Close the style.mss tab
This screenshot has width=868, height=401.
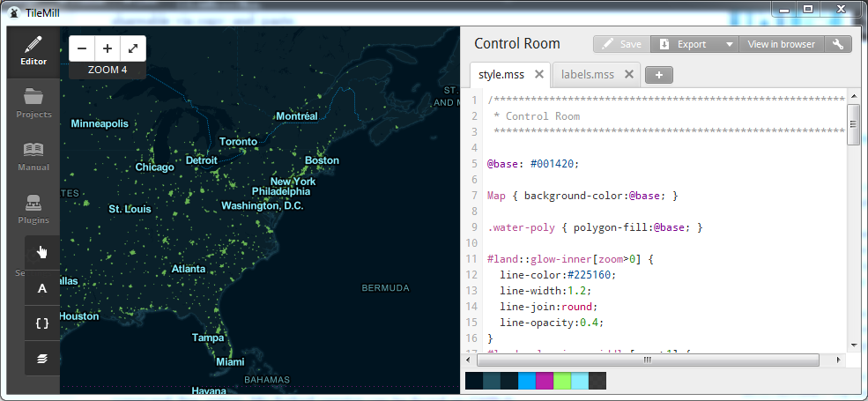(539, 74)
